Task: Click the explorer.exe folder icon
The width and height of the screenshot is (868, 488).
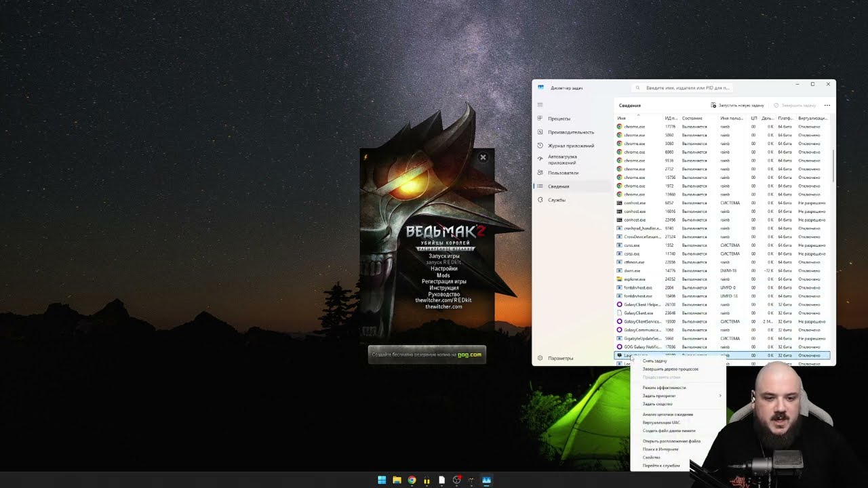Action: click(619, 279)
